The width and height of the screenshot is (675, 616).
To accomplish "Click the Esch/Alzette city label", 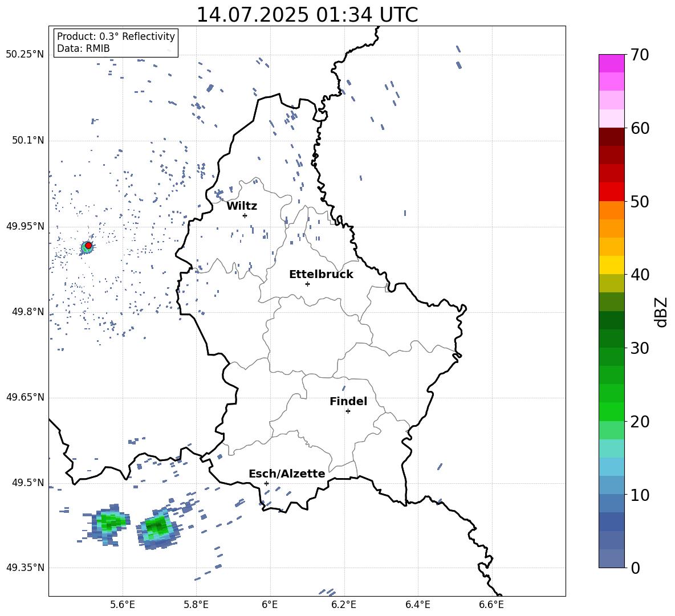I will 287,474.
